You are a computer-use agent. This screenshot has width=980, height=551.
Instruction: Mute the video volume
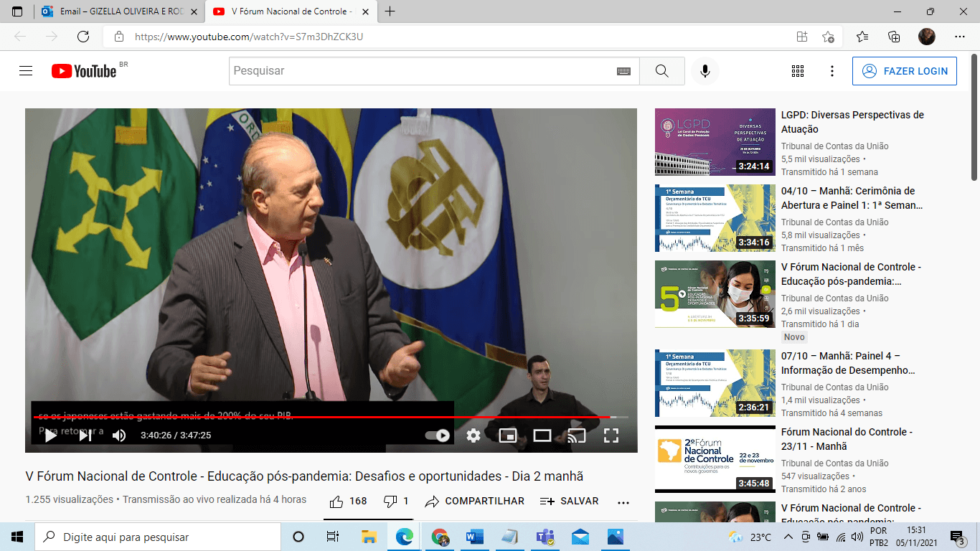click(x=119, y=435)
